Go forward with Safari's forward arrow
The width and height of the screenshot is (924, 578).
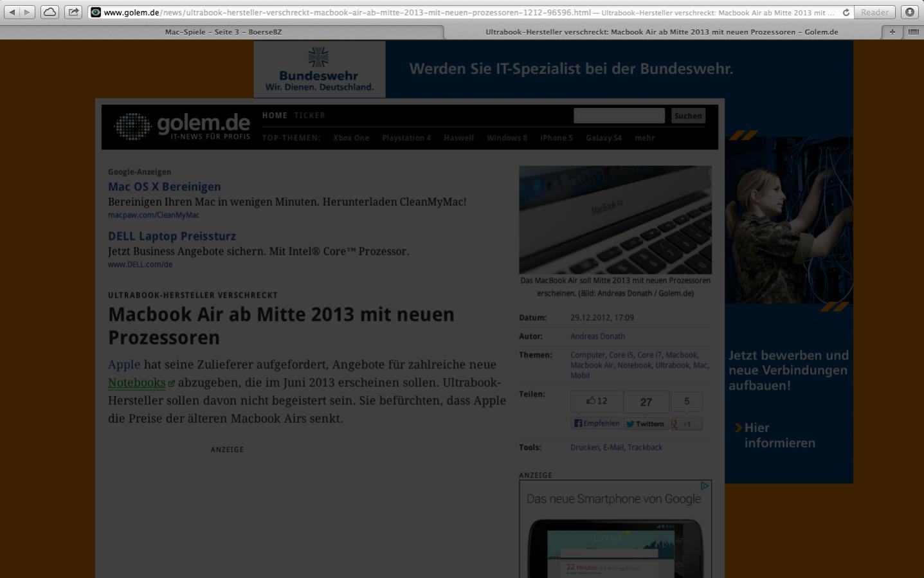point(28,12)
